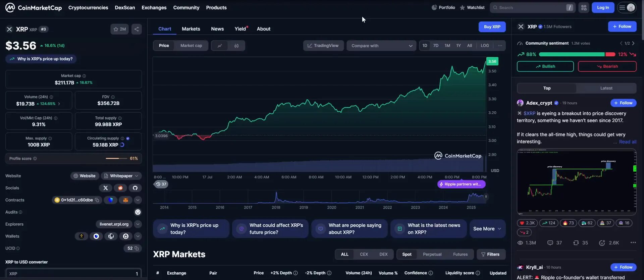Add XRP to watchlist via star button
The height and width of the screenshot is (280, 644).
tap(119, 29)
